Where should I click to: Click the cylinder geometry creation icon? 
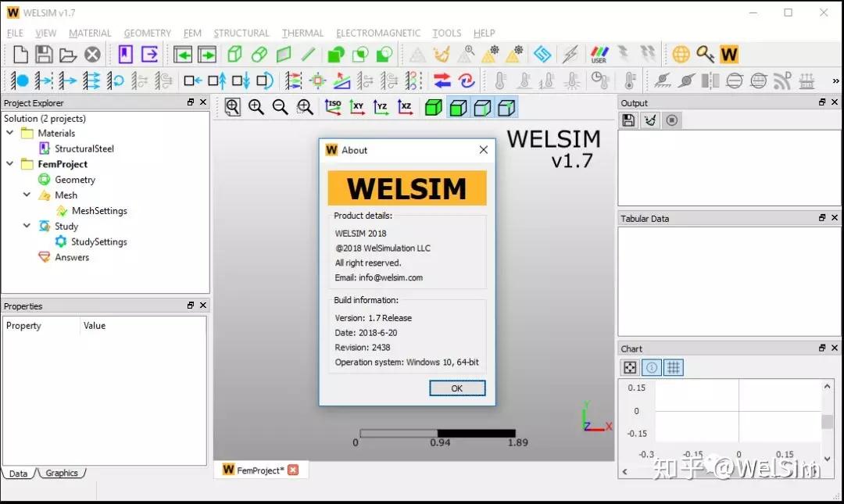tap(258, 54)
